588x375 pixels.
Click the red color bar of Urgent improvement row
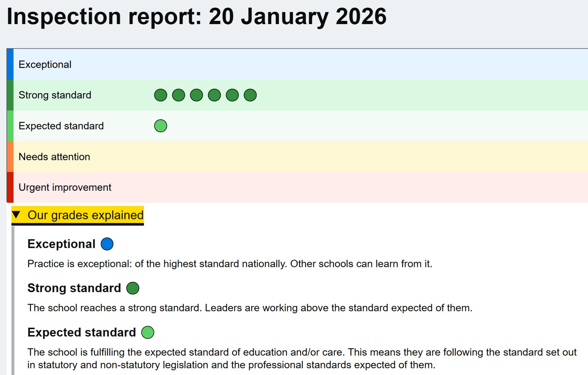[x=10, y=187]
